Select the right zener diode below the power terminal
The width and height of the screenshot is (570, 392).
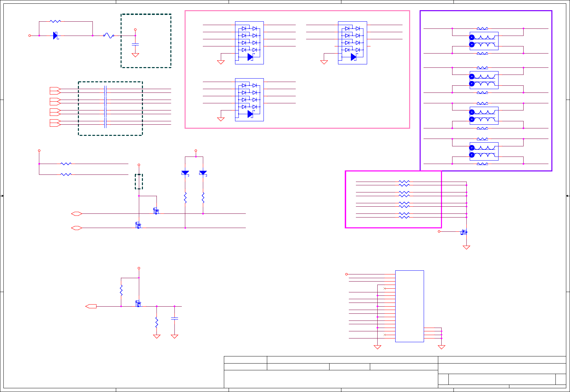point(203,173)
